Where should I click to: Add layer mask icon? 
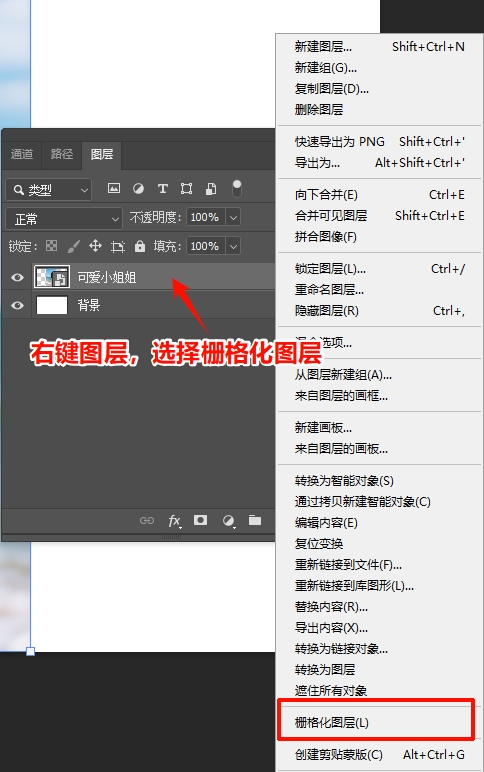tap(200, 520)
